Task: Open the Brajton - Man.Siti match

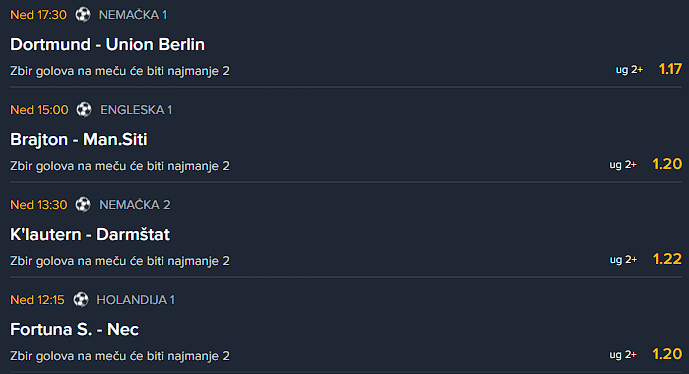Action: point(79,139)
